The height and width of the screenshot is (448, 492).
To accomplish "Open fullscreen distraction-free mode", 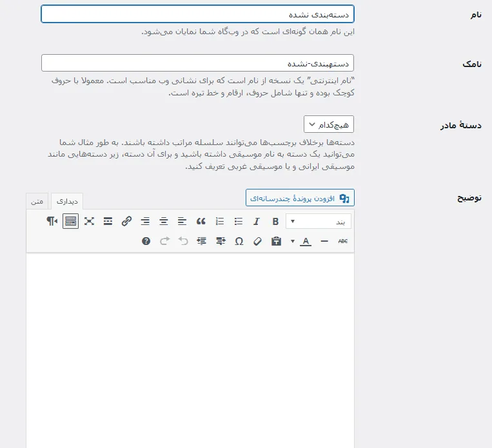I will 89,222.
